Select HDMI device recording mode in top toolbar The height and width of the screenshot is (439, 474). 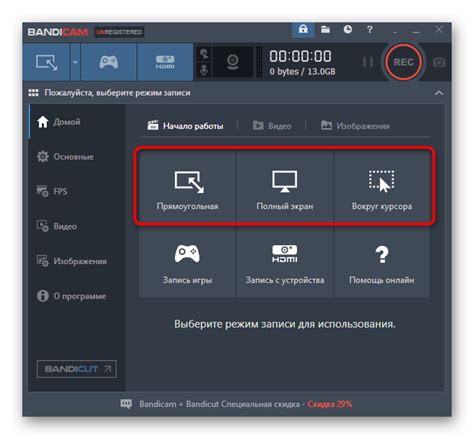pyautogui.click(x=165, y=62)
